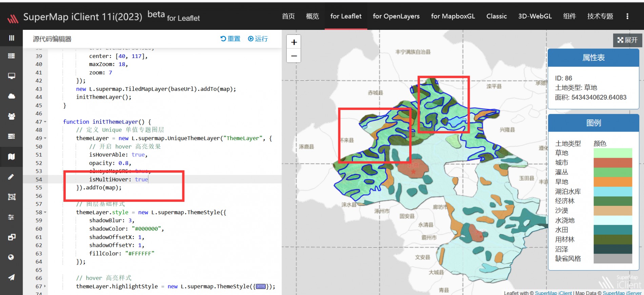Screen dimensions: 644x295
Task: Click the folded code badge on line 67
Action: tap(261, 286)
